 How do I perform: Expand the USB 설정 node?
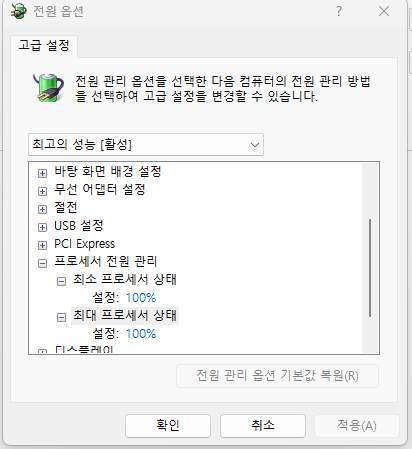[42, 227]
